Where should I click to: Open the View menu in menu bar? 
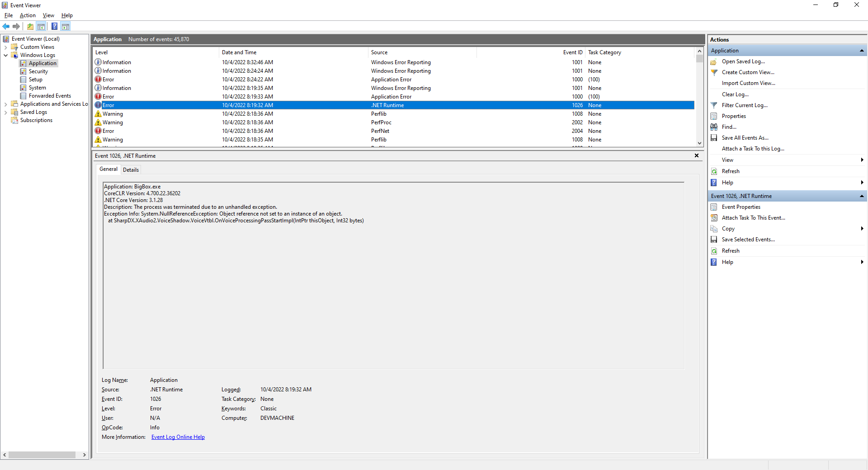coord(48,15)
